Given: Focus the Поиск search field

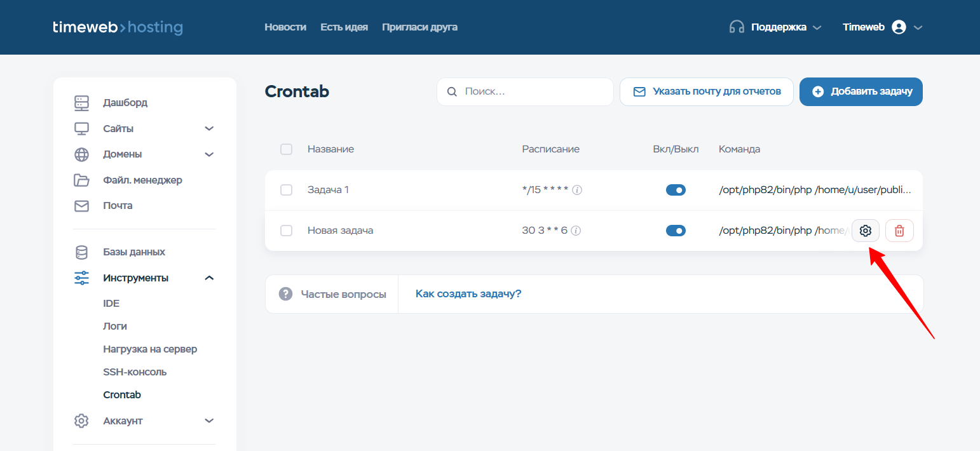Looking at the screenshot, I should tap(534, 91).
